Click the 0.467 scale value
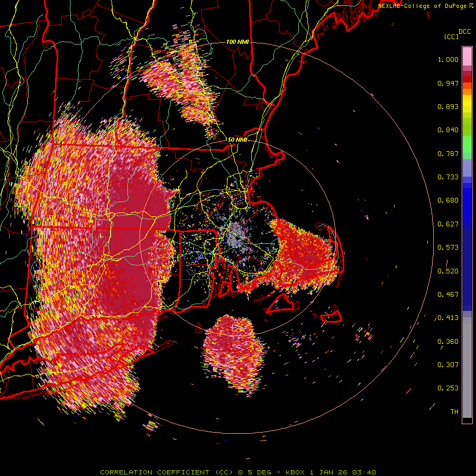This screenshot has width=476, height=476. tap(448, 295)
